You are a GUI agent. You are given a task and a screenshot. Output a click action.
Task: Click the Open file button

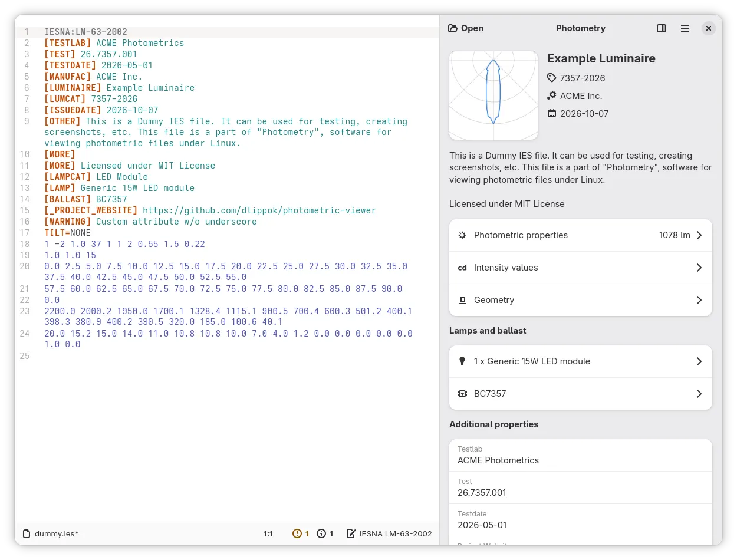click(x=466, y=28)
